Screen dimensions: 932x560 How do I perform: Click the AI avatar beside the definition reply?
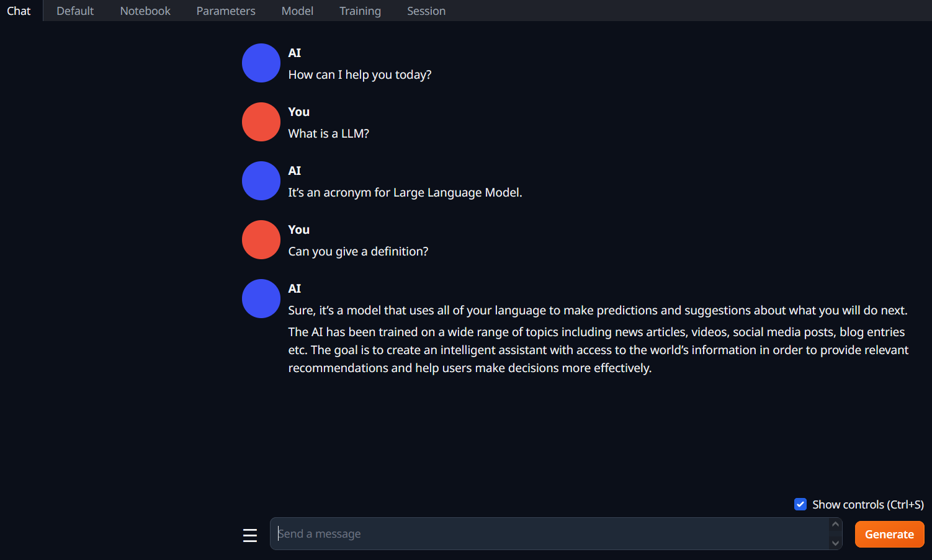coord(261,298)
